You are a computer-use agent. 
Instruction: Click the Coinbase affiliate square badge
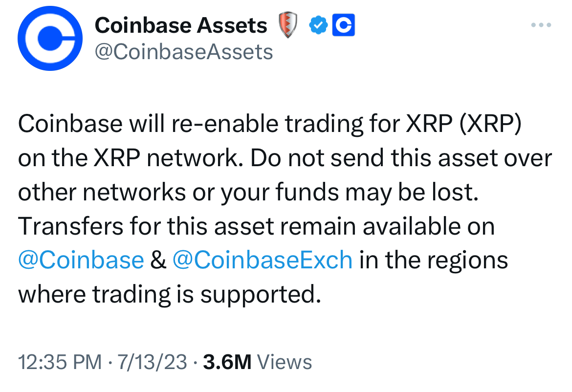343,25
